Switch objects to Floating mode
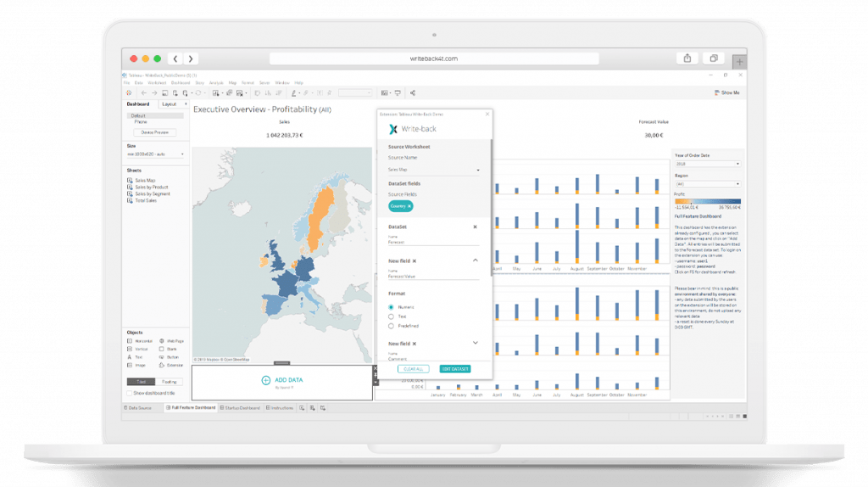This screenshot has height=487, width=868. coord(170,382)
